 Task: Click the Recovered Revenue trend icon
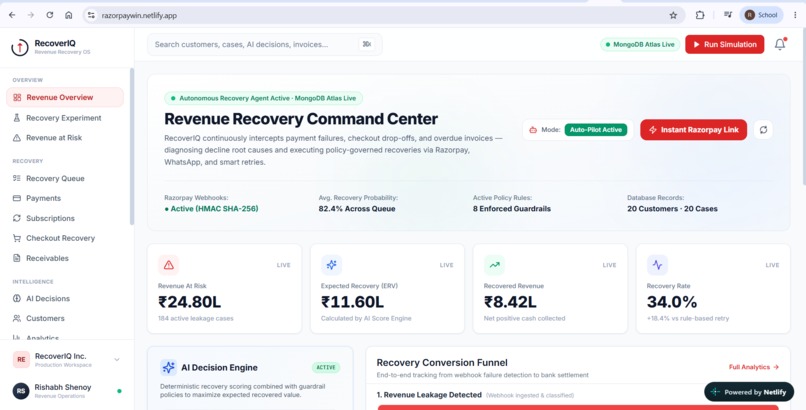[x=494, y=265]
